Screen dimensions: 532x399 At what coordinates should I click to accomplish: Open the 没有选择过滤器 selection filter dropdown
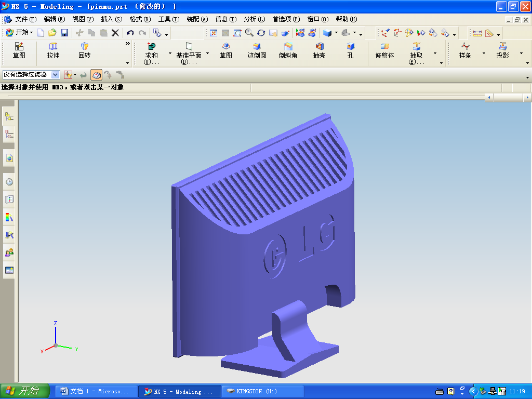55,75
